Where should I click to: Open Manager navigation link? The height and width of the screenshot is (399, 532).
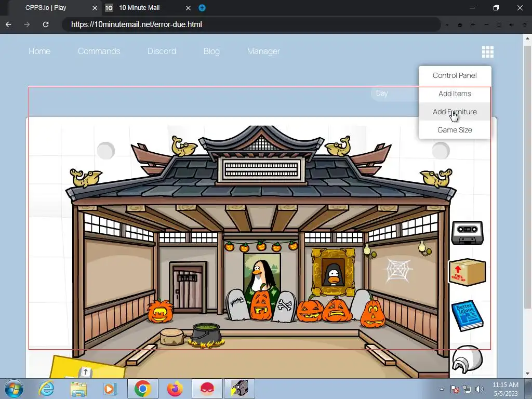click(x=263, y=51)
